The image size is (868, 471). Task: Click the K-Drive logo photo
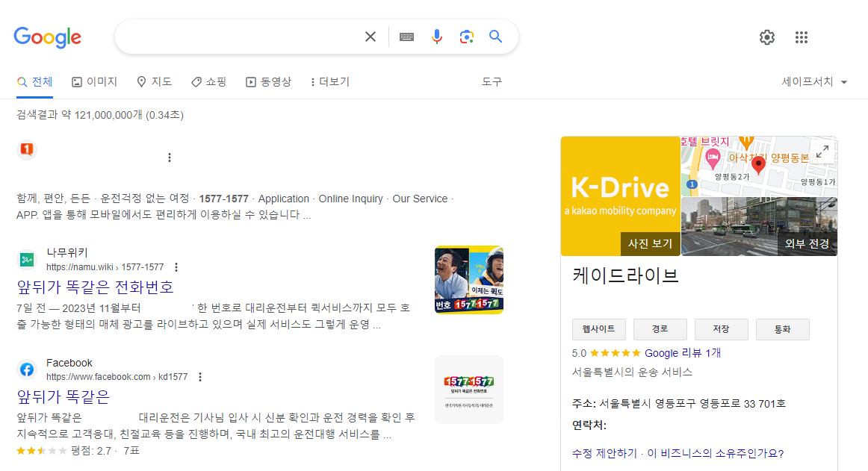(620, 196)
